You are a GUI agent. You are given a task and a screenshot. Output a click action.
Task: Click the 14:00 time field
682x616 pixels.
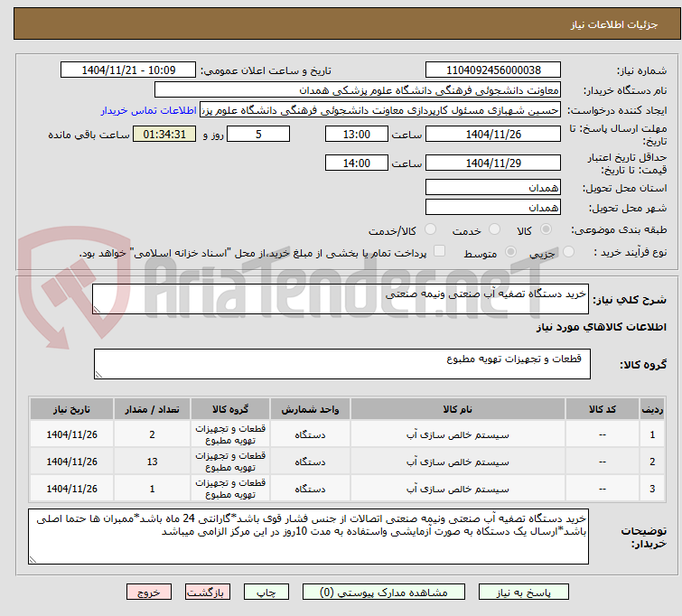(x=356, y=163)
